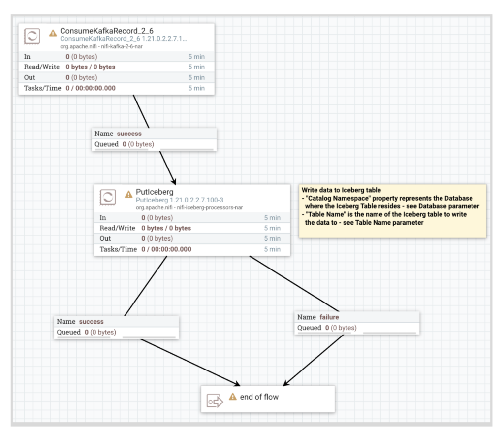Image resolution: width=504 pixels, height=437 pixels.
Task: Click the In statistics row of PutIceberg
Action: click(191, 217)
